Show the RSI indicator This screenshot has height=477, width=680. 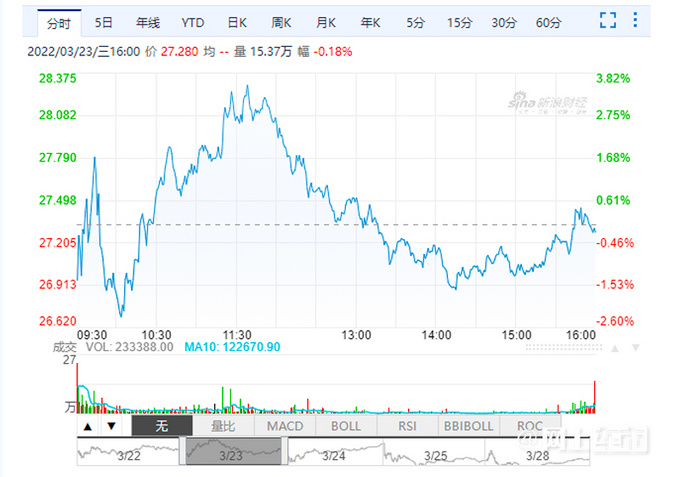click(x=408, y=426)
